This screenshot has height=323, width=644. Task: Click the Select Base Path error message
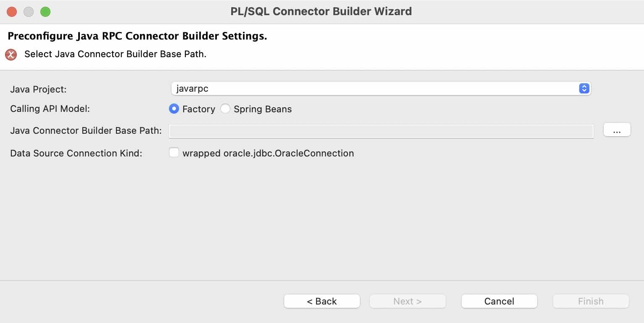click(x=115, y=54)
